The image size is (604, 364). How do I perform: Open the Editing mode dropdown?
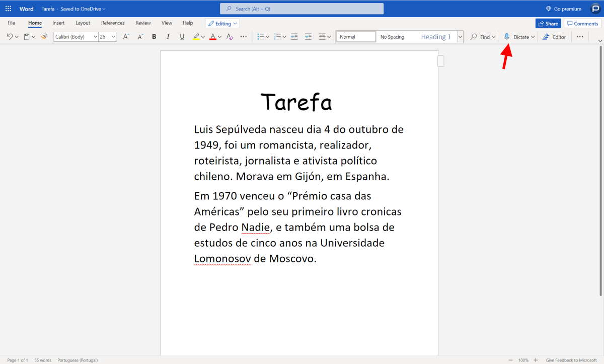click(x=222, y=23)
